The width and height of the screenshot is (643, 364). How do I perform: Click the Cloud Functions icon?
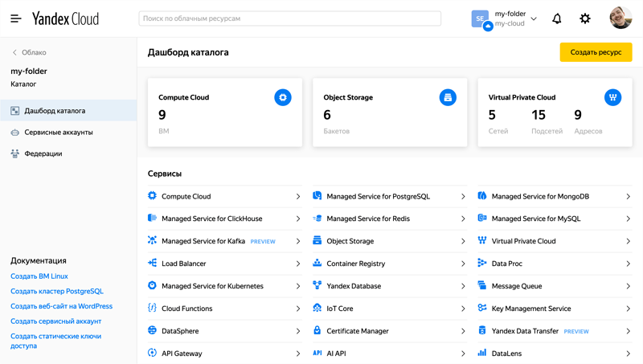152,308
